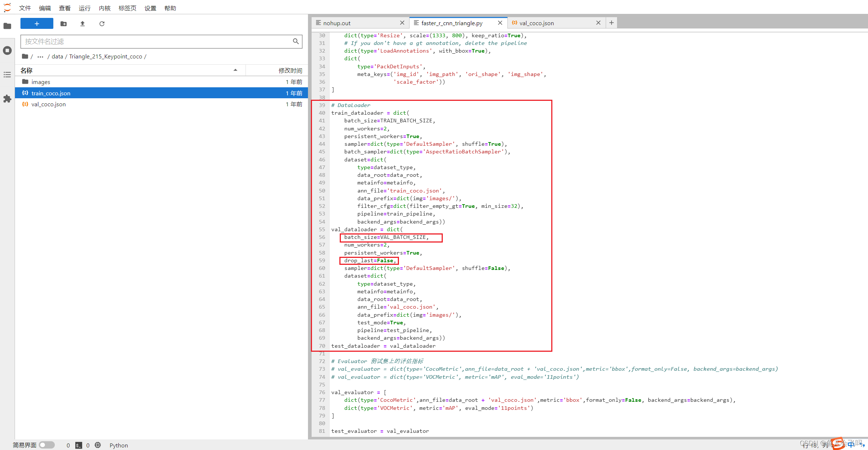Show the table of contents panel
Screen dimensions: 868x450
[x=7, y=75]
